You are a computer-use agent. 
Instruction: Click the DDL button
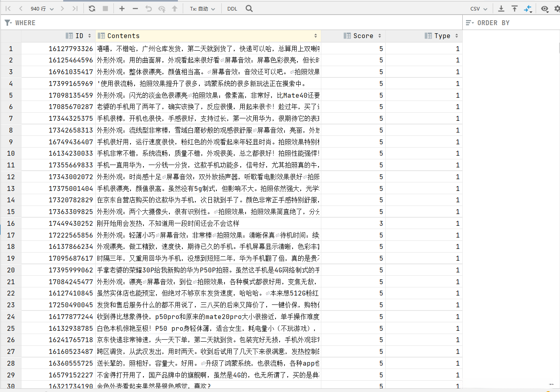(x=232, y=9)
